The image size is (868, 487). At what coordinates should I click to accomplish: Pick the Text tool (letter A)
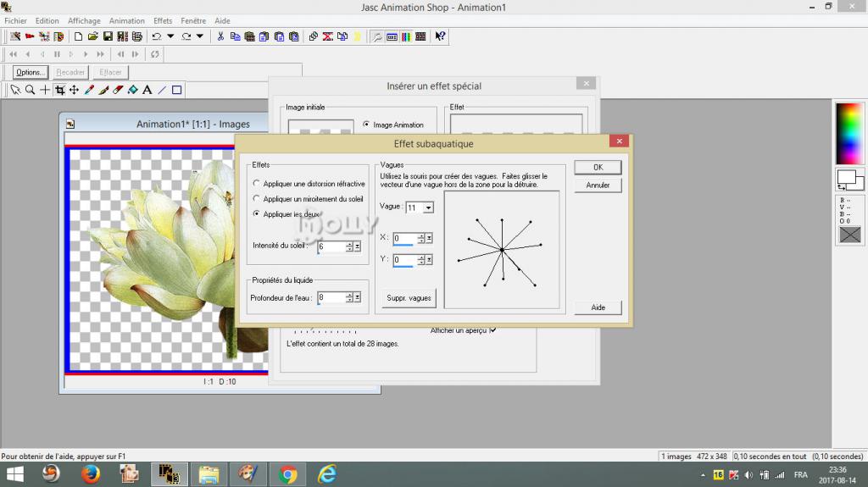(147, 90)
